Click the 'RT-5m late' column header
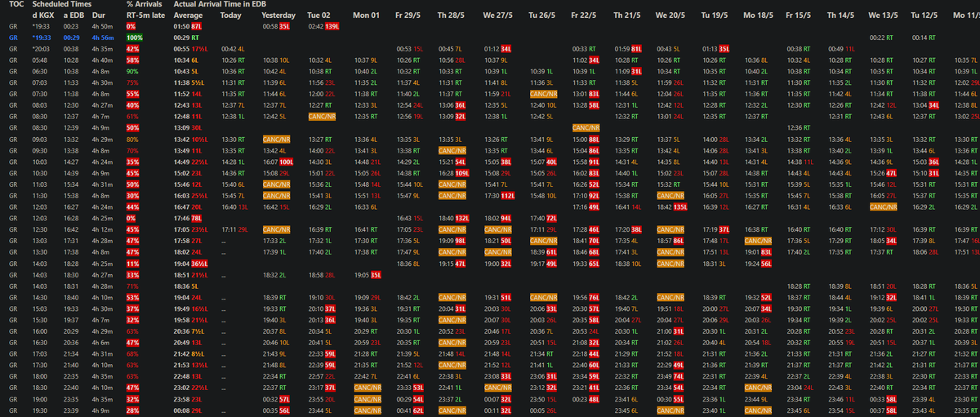 point(144,16)
